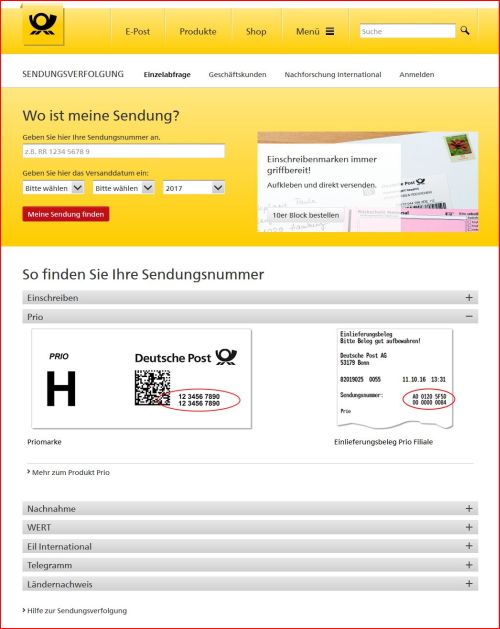Click the Einschreibenmarken promo banner image
500x629 pixels.
pos(368,182)
